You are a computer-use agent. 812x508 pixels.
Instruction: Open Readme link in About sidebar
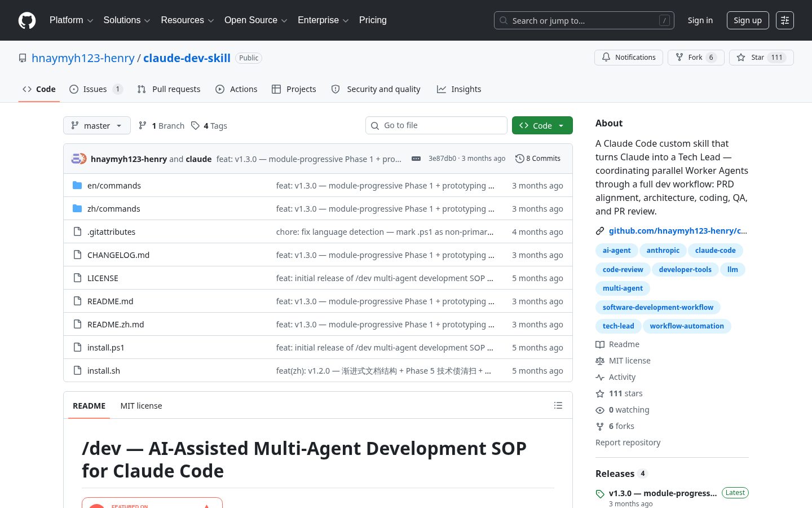pos(617,344)
